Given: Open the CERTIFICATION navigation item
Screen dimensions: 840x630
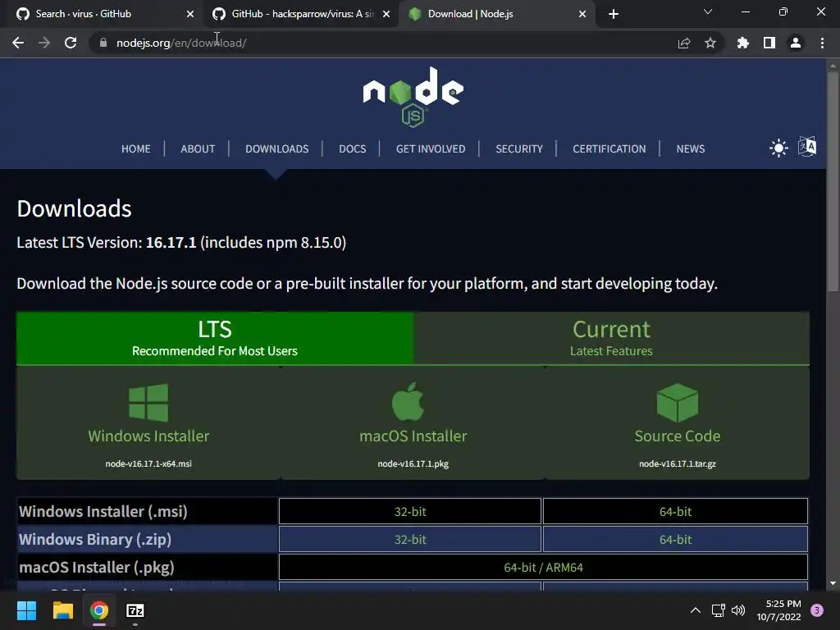Looking at the screenshot, I should 609,149.
